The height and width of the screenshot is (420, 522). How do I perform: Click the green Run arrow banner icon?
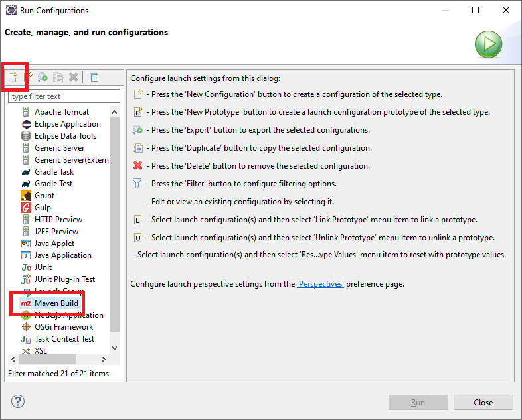tap(488, 44)
